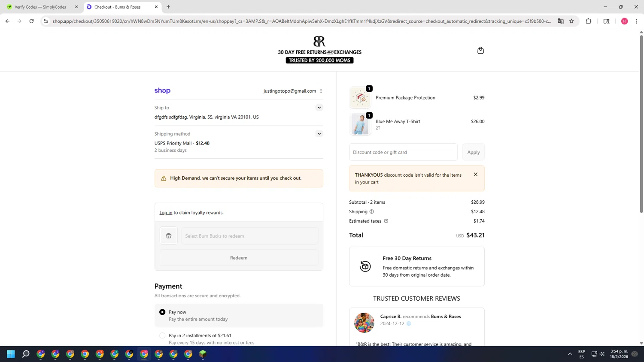
Task: Click the browser address bar URL
Action: [302, 21]
